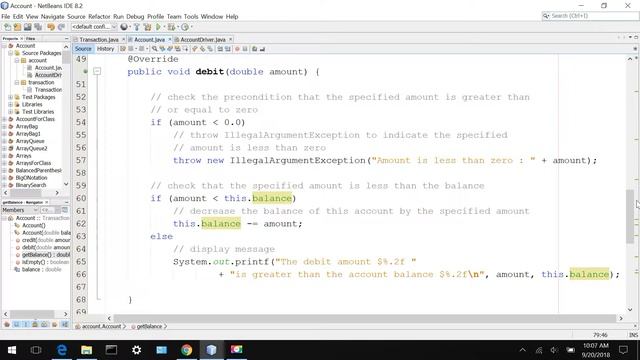
Task: Expand the Libraries node
Action: tap(11, 104)
